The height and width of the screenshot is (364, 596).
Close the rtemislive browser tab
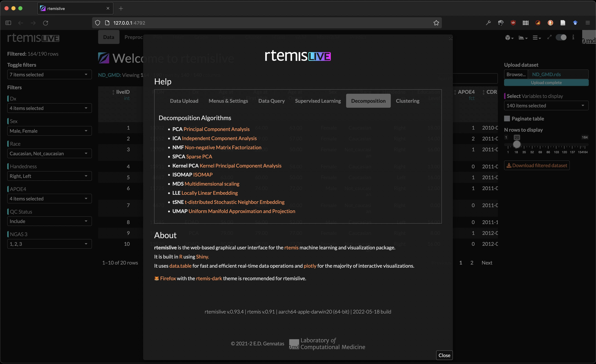coord(108,8)
